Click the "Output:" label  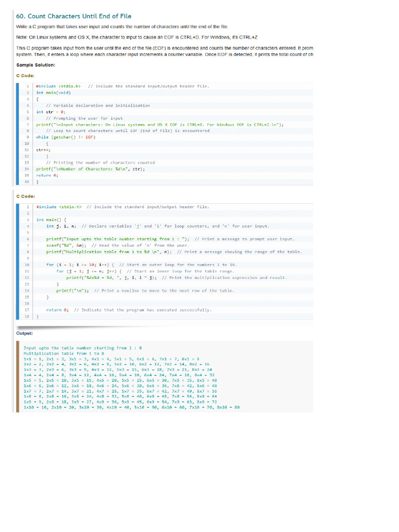point(24,333)
